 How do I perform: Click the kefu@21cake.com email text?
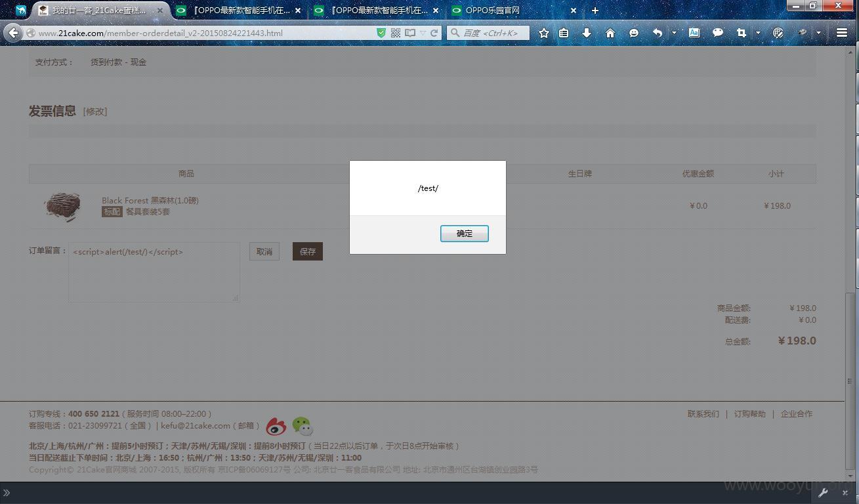[x=196, y=426]
